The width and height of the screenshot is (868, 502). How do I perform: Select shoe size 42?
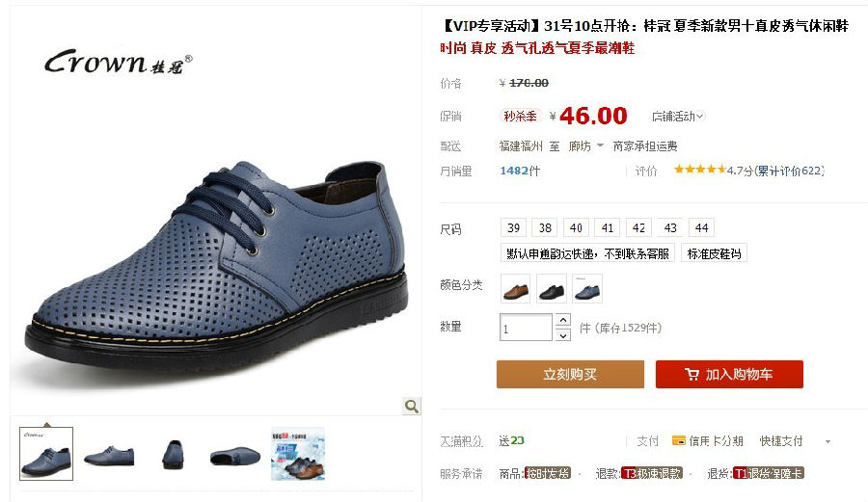638,227
